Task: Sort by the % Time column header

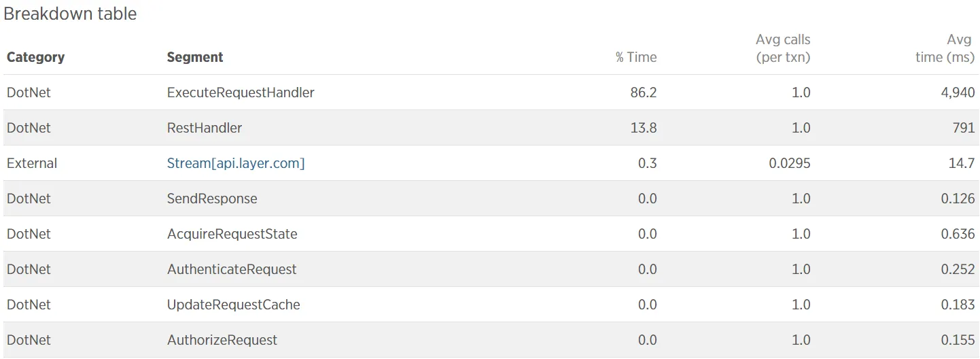Action: [636, 57]
